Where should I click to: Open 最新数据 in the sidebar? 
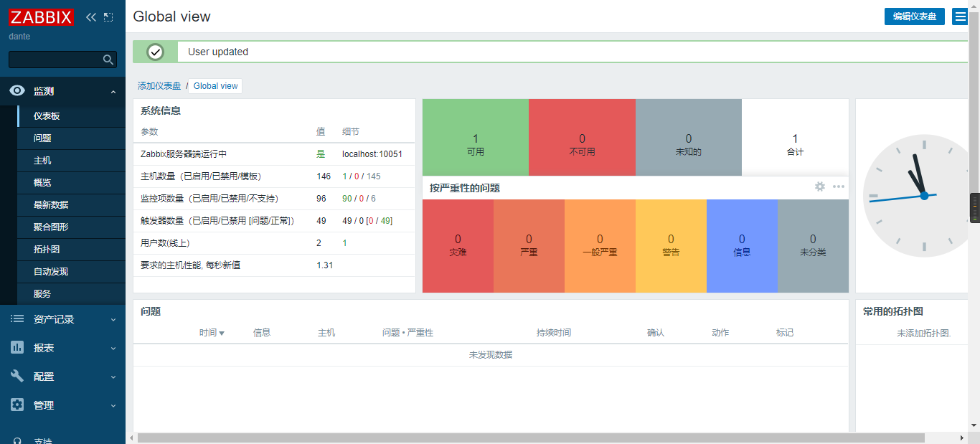[51, 204]
